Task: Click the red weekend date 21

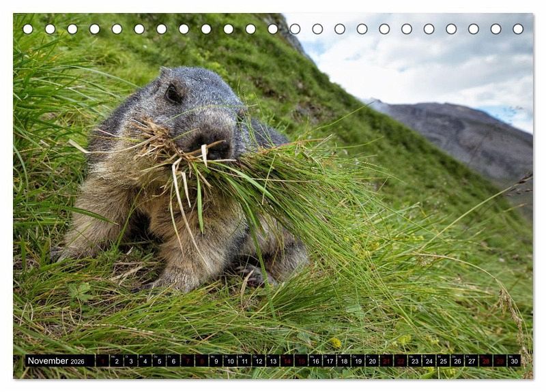Action: (x=386, y=361)
